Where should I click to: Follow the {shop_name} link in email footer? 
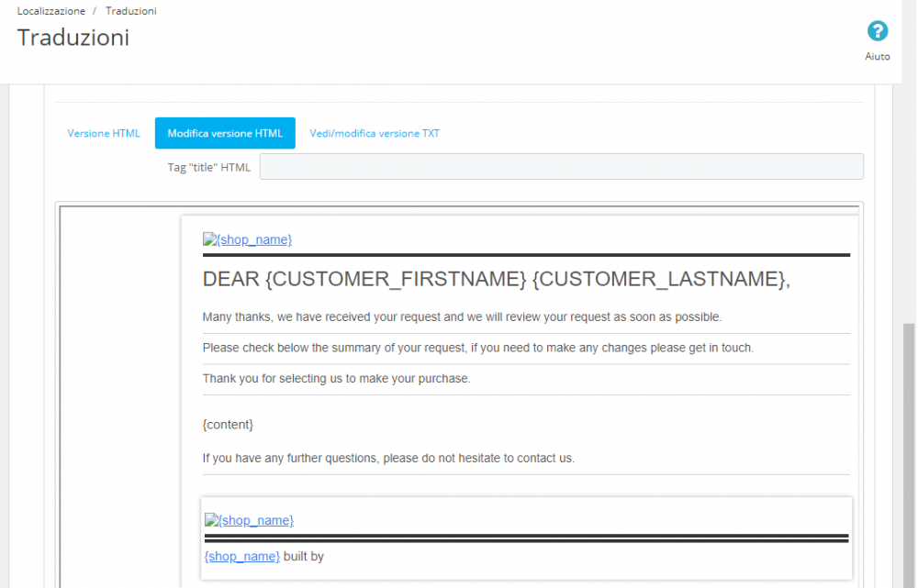[x=256, y=520]
